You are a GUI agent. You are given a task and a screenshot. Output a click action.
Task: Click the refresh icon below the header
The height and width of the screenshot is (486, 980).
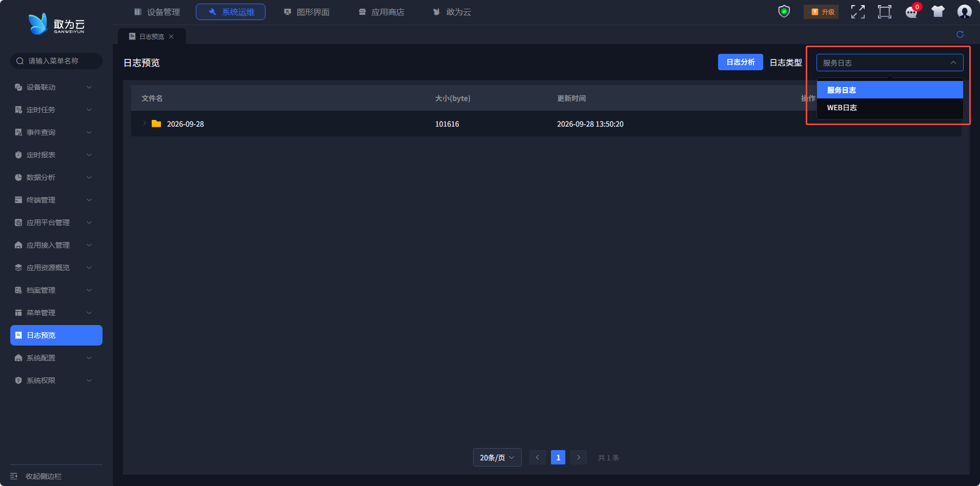[960, 34]
